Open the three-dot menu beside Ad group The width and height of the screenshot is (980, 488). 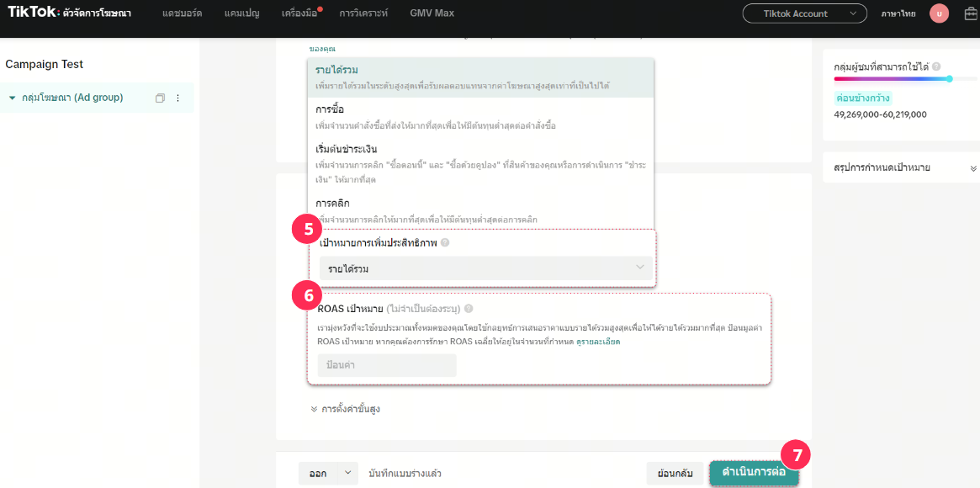177,98
